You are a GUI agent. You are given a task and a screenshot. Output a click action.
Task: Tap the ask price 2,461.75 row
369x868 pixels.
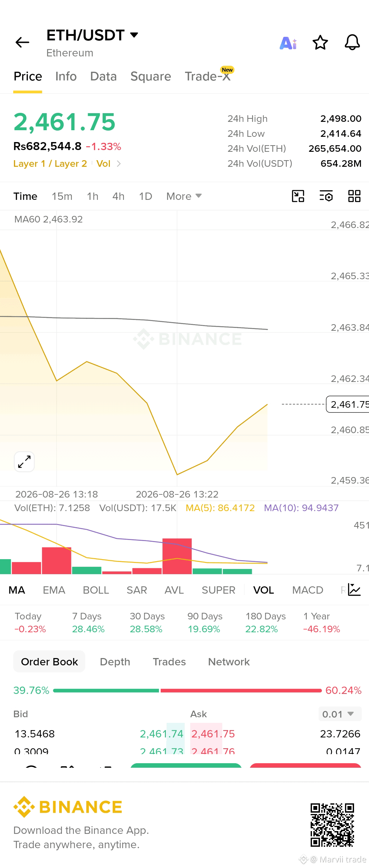213,734
